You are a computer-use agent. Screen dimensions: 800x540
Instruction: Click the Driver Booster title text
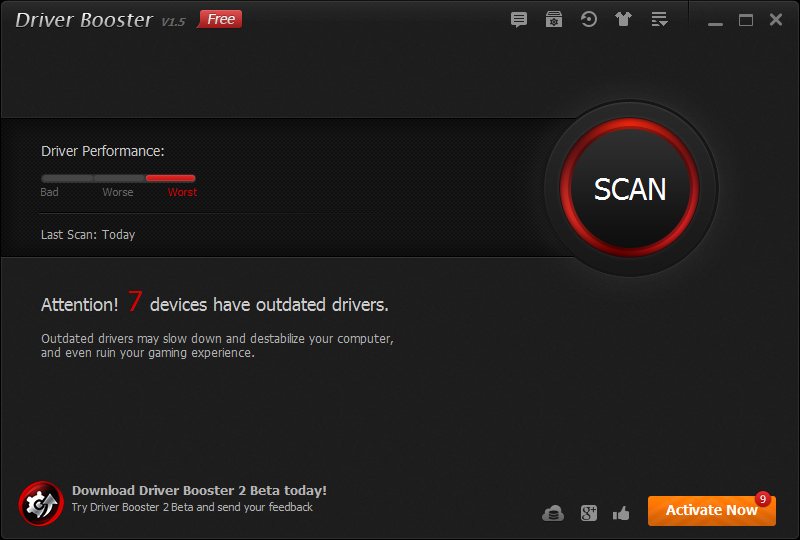tap(84, 20)
